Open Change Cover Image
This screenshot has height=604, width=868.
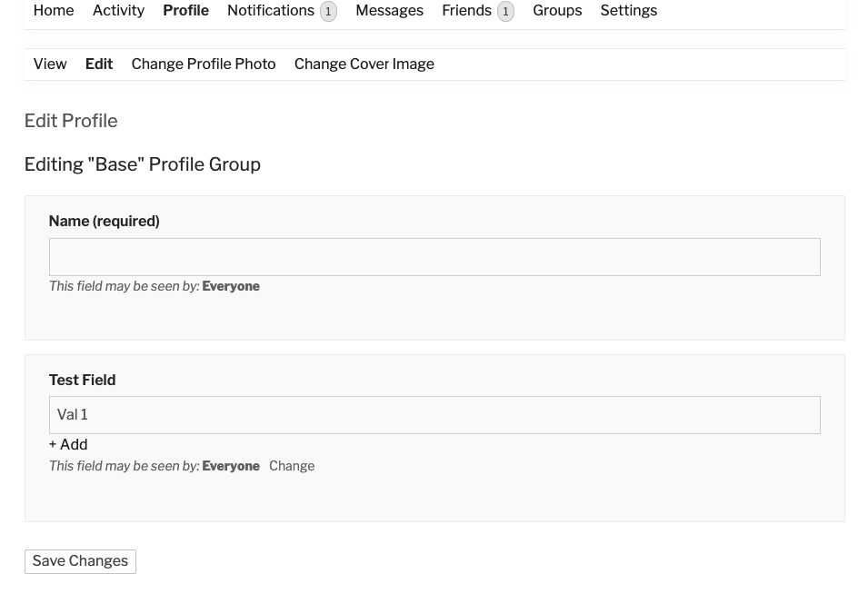(364, 64)
